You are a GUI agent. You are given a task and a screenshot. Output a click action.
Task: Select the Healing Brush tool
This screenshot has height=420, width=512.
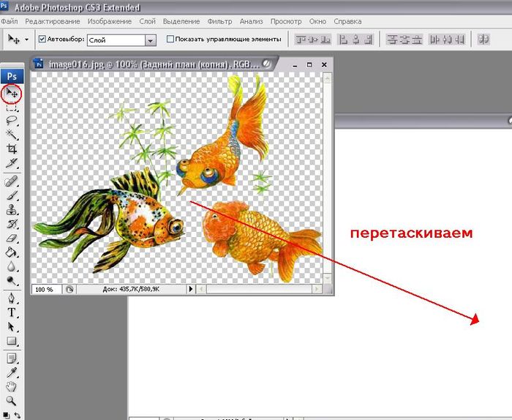(12, 181)
